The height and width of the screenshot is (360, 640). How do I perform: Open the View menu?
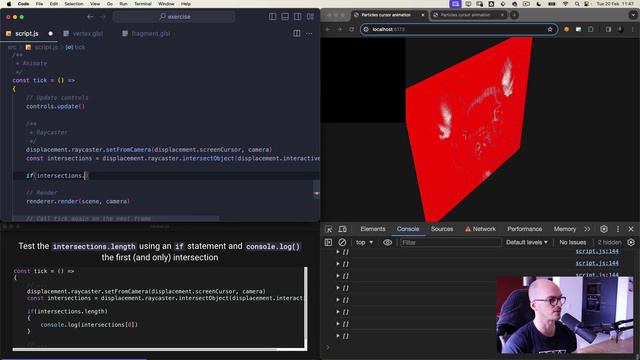click(x=95, y=4)
